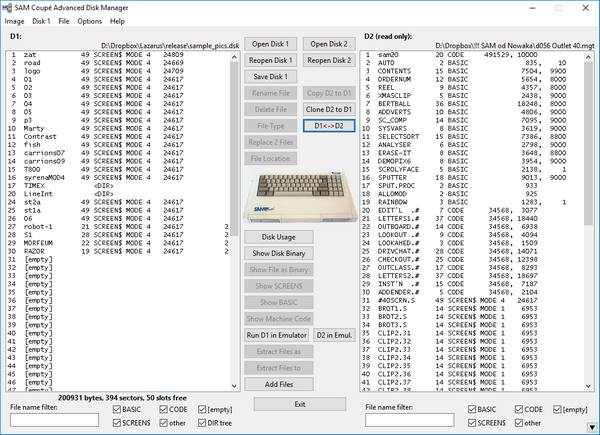Screen dimensions: 600x435
Task: Click D2 list scroll down arrow
Action: coord(589,386)
